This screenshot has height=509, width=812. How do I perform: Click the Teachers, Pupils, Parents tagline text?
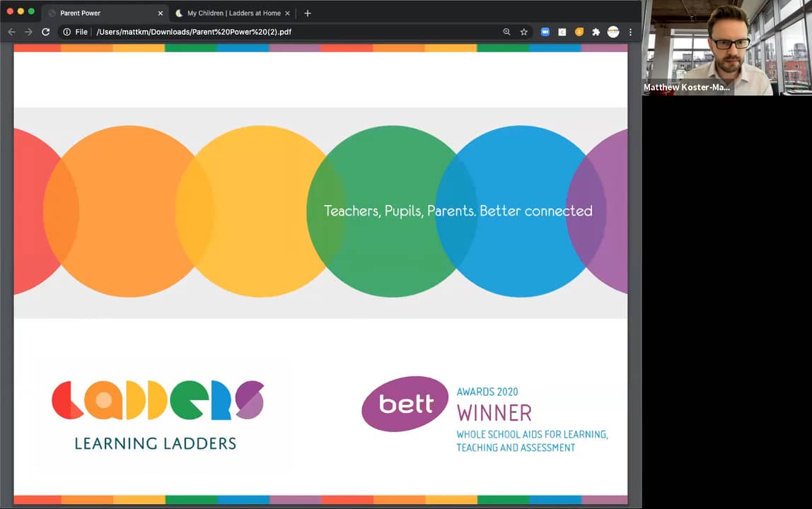click(x=458, y=211)
